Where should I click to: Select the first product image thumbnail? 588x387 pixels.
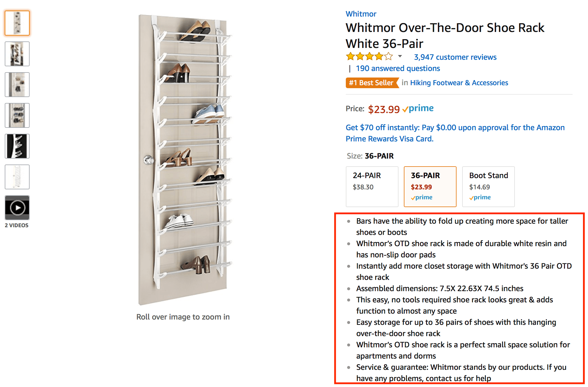pyautogui.click(x=17, y=23)
